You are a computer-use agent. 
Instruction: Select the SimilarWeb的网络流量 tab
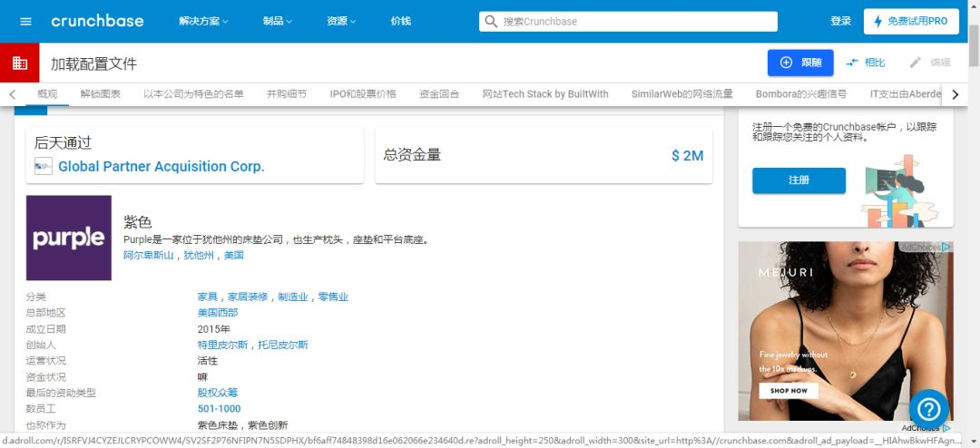pyautogui.click(x=681, y=94)
